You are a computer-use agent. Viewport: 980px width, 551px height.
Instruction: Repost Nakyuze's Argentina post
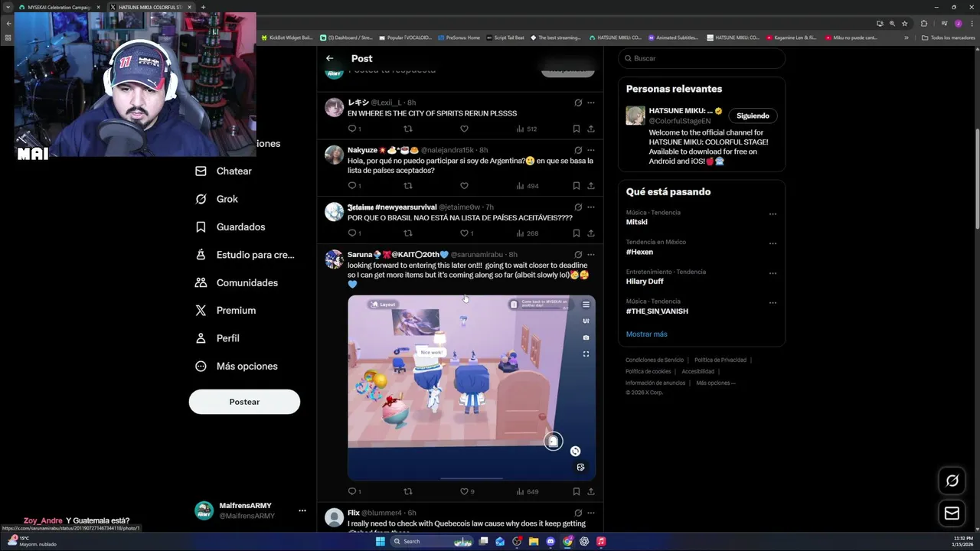point(407,185)
